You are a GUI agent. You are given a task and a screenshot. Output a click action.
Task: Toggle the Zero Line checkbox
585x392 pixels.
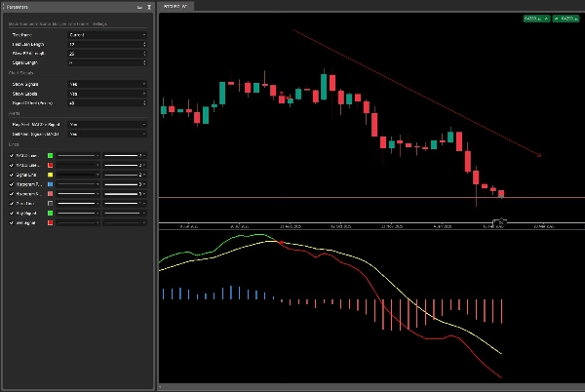(11, 204)
